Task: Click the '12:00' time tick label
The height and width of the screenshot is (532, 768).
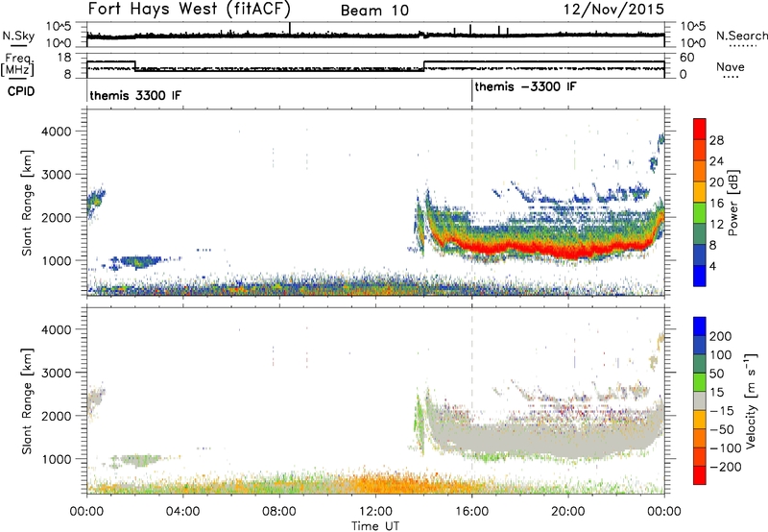Action: [x=375, y=512]
